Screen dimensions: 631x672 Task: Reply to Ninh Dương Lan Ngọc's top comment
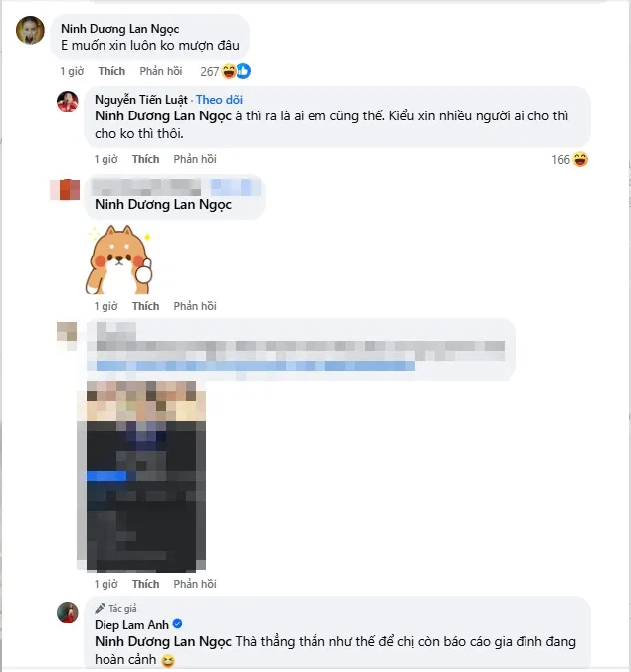(161, 71)
